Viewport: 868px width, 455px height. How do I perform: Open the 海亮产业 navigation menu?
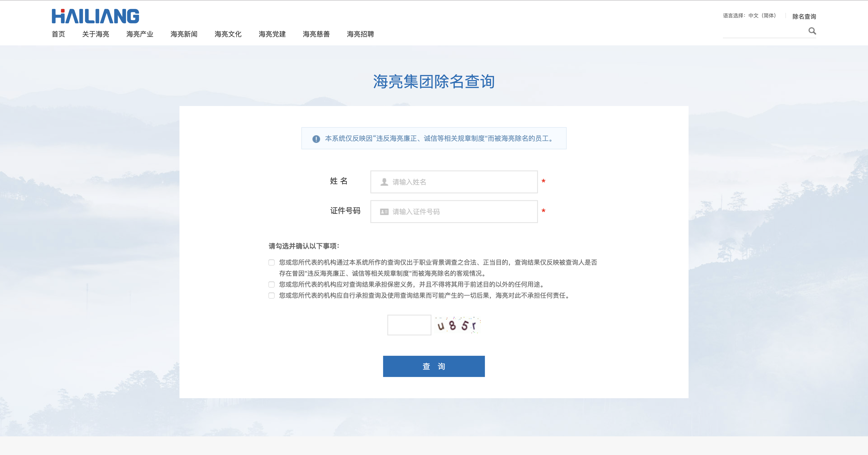(x=140, y=34)
